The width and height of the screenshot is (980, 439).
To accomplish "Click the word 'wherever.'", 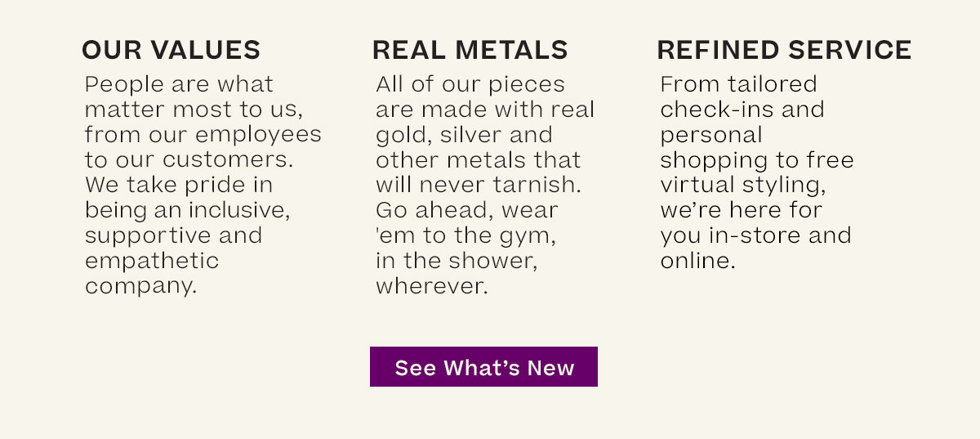I will (432, 286).
